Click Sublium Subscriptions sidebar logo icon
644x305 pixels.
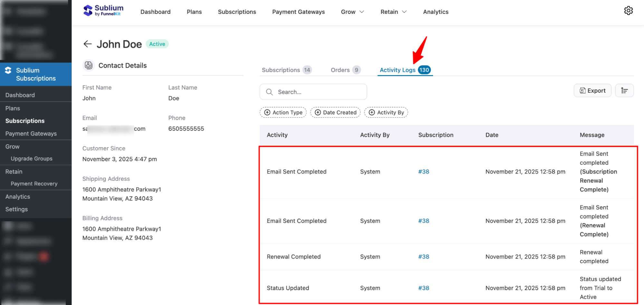click(8, 71)
